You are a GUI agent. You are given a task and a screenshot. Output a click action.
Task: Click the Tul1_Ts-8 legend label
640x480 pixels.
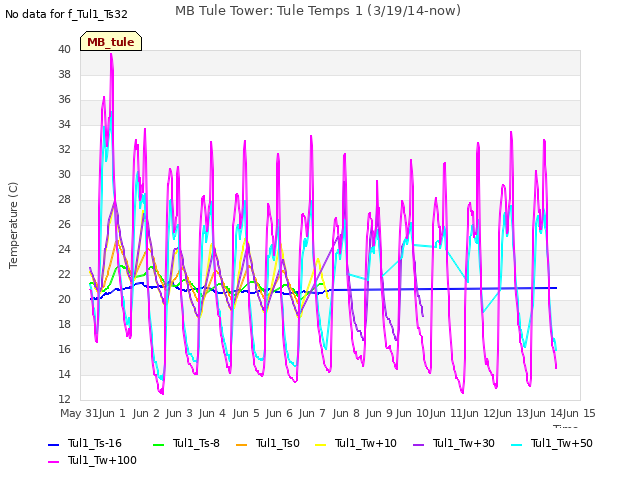click(x=196, y=443)
